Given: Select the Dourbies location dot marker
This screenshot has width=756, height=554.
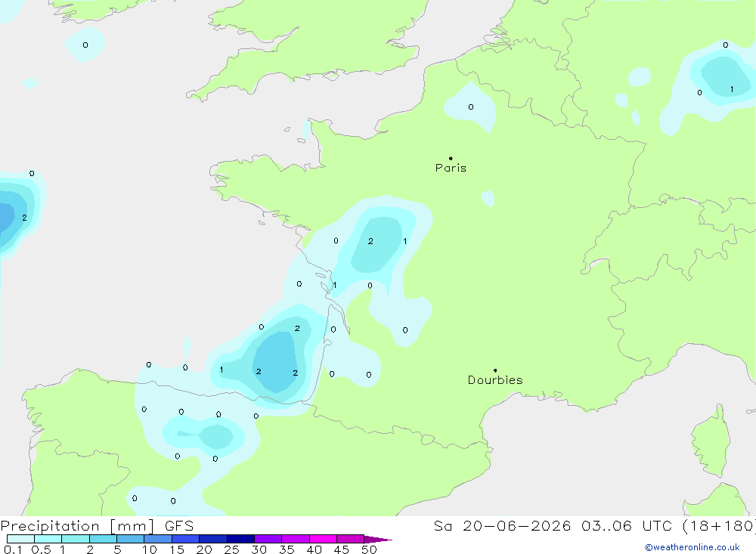Looking at the screenshot, I should 495,370.
